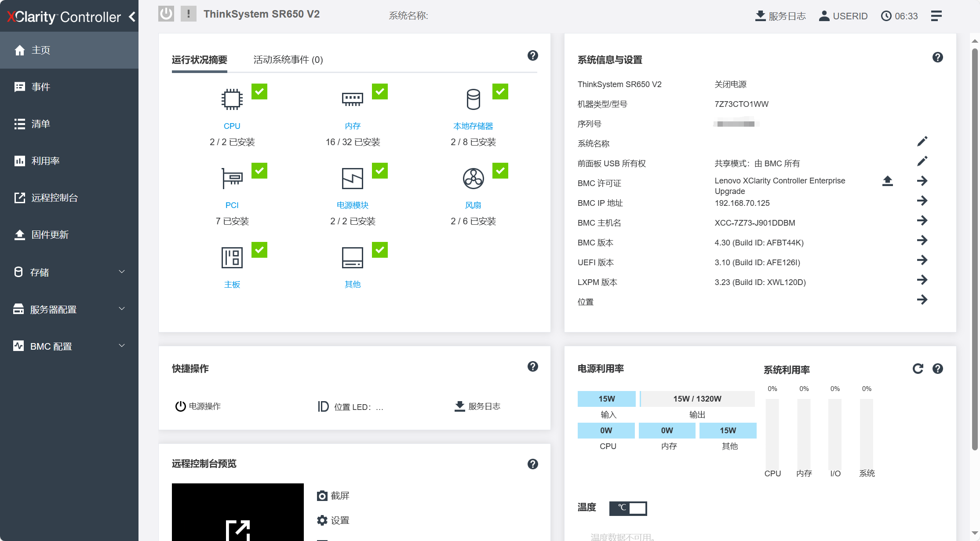
Task: Open 清单 inventory in sidebar
Action: (x=69, y=124)
